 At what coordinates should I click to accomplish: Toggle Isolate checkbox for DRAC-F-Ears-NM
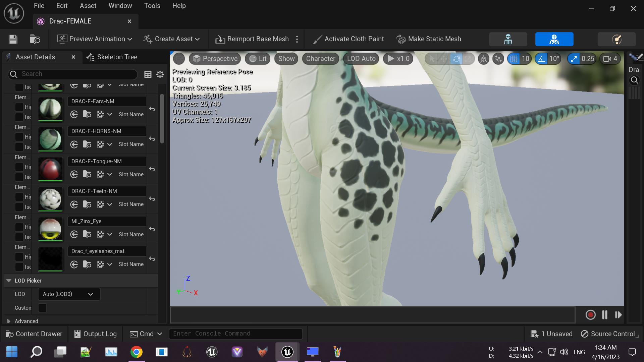point(19,117)
